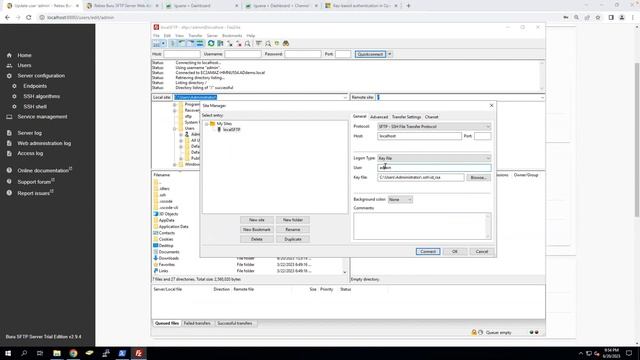
Task: Select the localSFTP entry in site tree
Action: coord(231,130)
